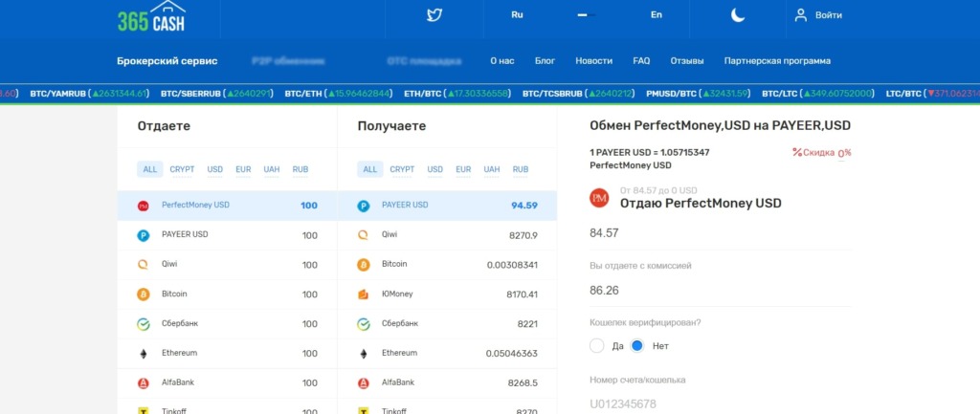Open the Twitter bird icon
Viewport: 980px width, 414px height.
point(434,15)
